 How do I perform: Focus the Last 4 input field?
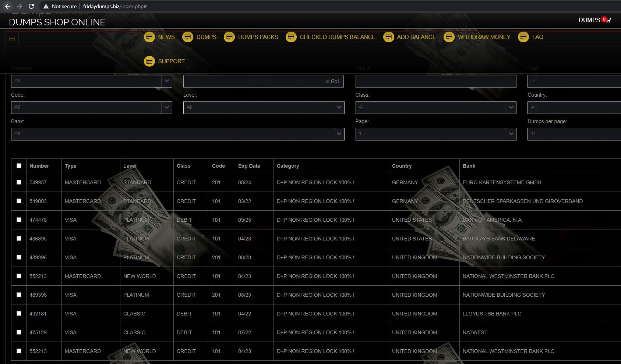coord(436,81)
